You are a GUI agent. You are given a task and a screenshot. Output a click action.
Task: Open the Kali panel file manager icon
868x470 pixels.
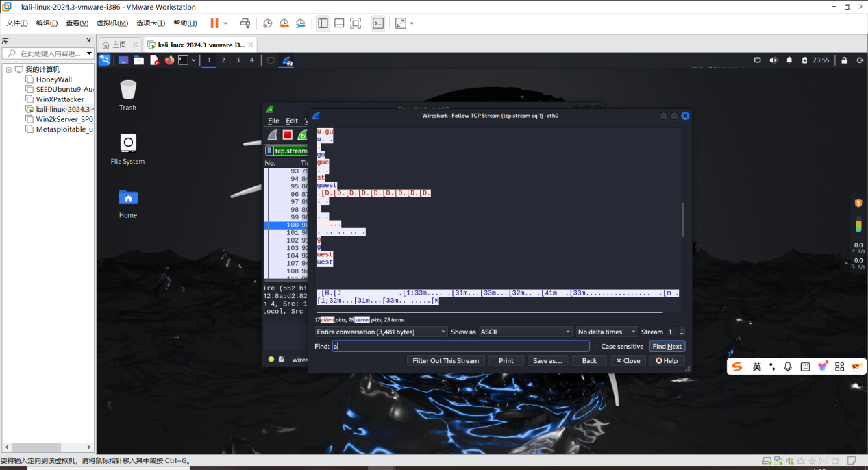click(x=138, y=60)
